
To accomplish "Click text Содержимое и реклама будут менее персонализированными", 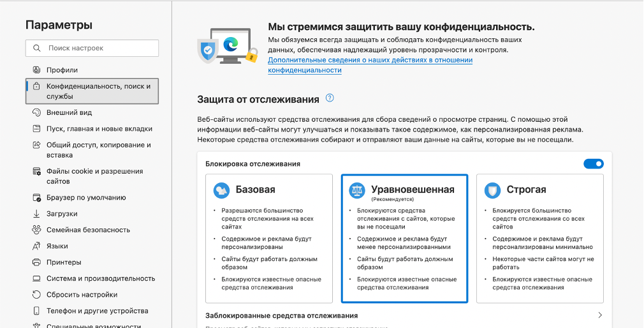I will coord(404,243).
